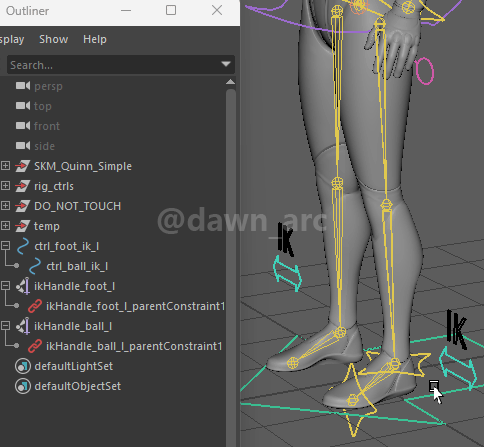Select ikHandle_foot_l in the Outliner
The width and height of the screenshot is (484, 447).
tap(74, 286)
